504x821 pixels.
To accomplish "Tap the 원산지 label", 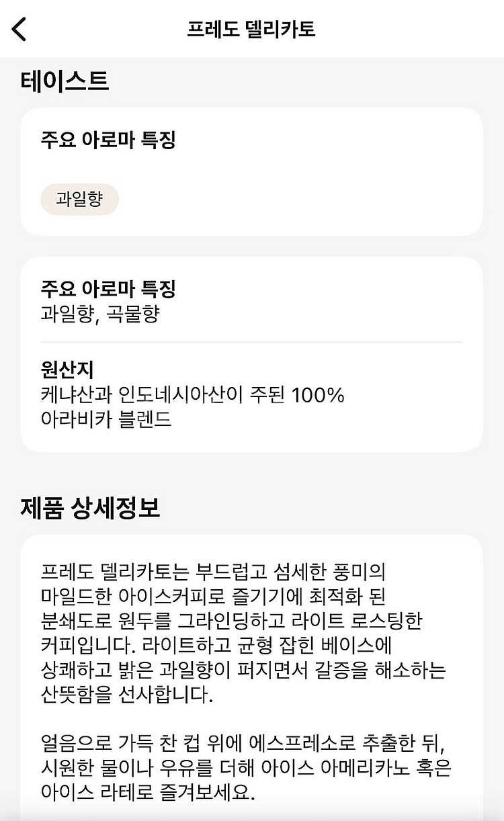I will click(67, 370).
